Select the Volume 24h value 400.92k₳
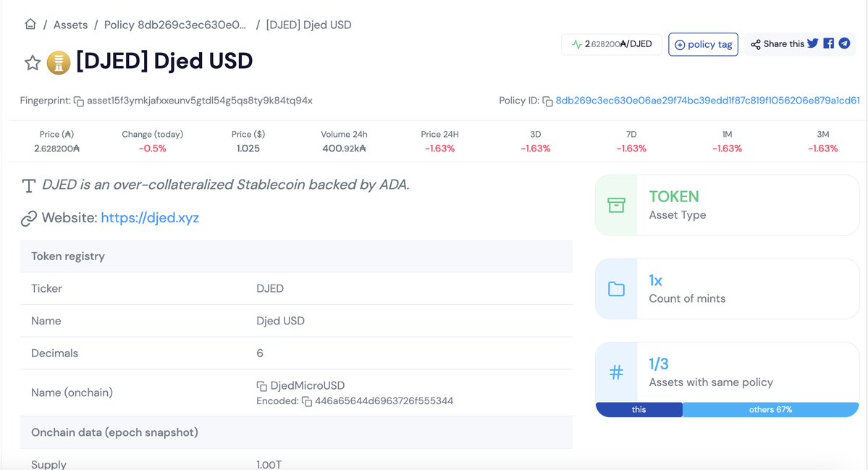 tap(344, 148)
